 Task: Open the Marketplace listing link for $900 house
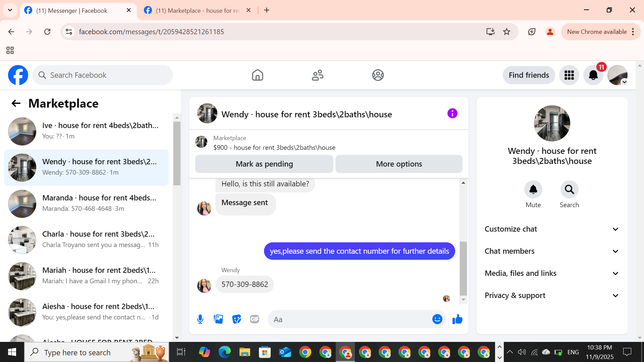coord(274,147)
